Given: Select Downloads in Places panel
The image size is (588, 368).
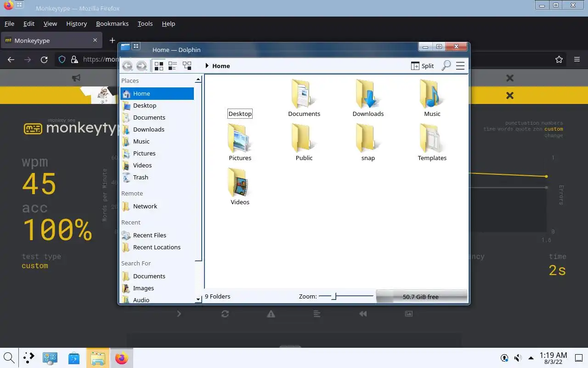Looking at the screenshot, I should [x=157, y=129].
